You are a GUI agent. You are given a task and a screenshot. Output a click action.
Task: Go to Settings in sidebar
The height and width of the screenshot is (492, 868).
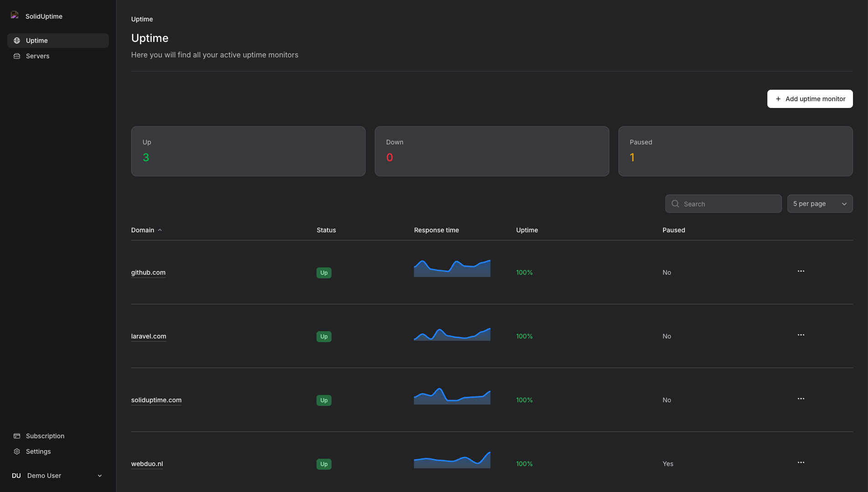(58, 451)
